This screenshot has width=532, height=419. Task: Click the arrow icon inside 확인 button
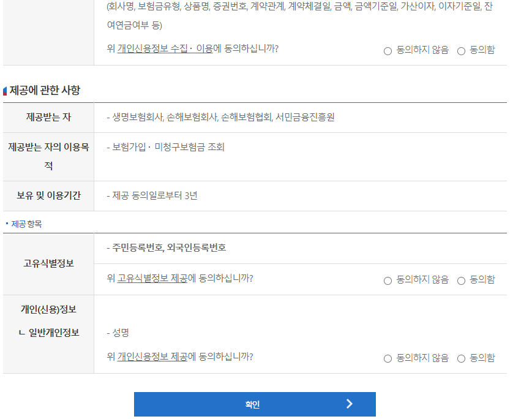click(350, 404)
